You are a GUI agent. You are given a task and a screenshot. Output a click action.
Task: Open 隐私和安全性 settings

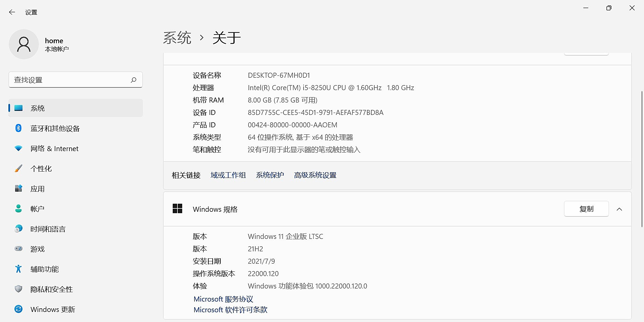76,289
